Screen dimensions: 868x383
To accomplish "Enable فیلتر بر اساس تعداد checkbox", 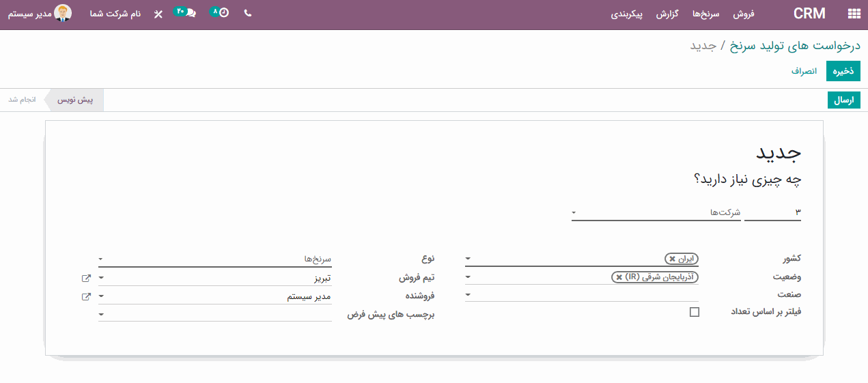I will 695,312.
